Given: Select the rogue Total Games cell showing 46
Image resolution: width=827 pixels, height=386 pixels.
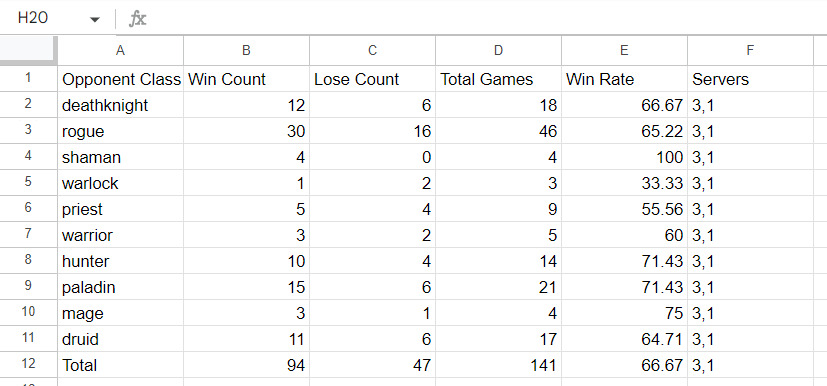Looking at the screenshot, I should click(498, 131).
